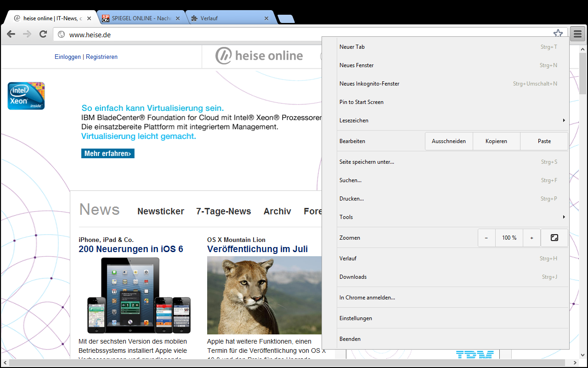Toggle fullscreen mode from the Zoomen row
The image size is (588, 368).
point(554,238)
